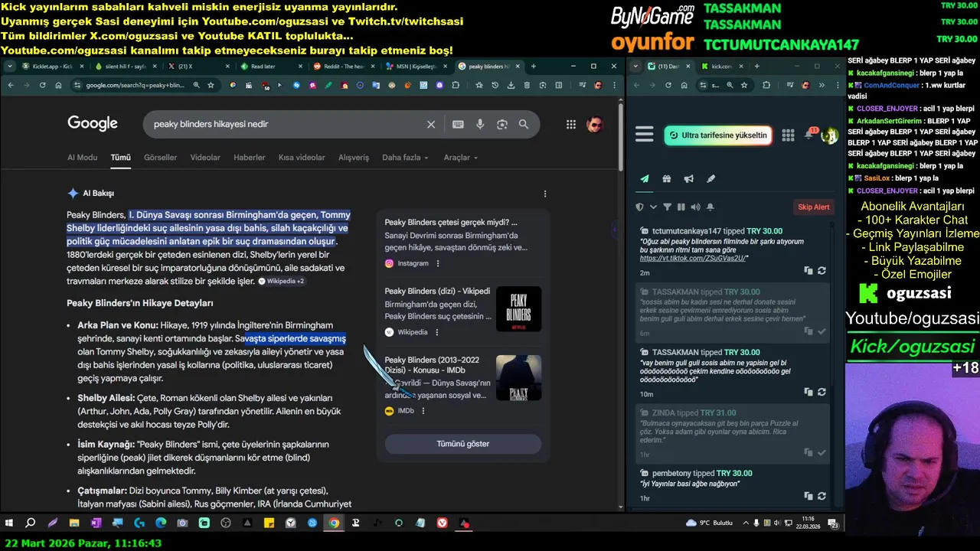Open the vt.tiktok.com link in tip
Image resolution: width=980 pixels, height=551 pixels.
[x=691, y=259]
